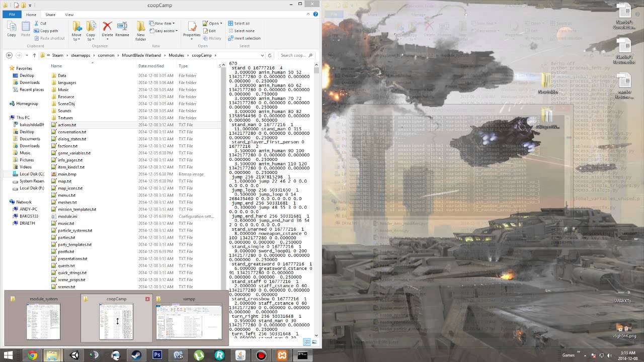
Task: Go up one folder level arrow
Action: (x=34, y=55)
